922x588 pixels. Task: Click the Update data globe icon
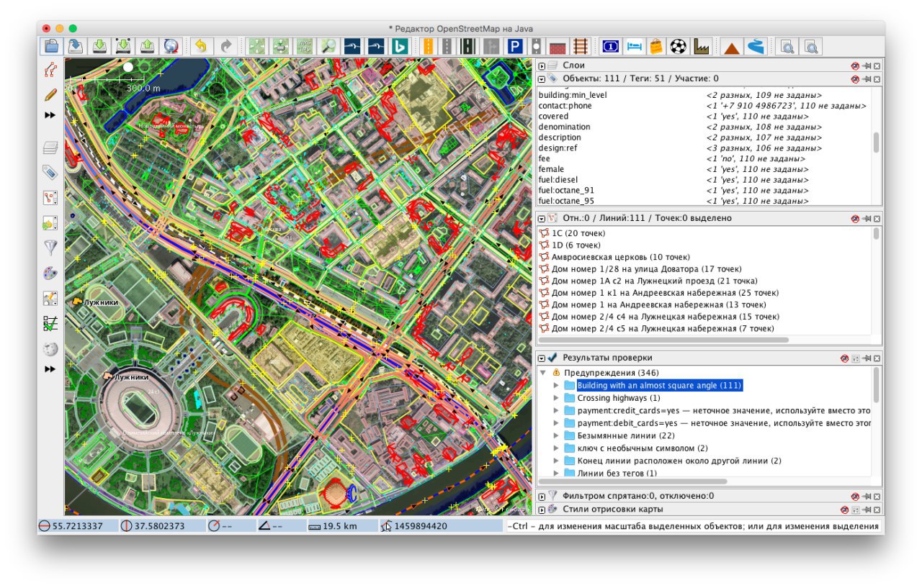click(x=171, y=46)
